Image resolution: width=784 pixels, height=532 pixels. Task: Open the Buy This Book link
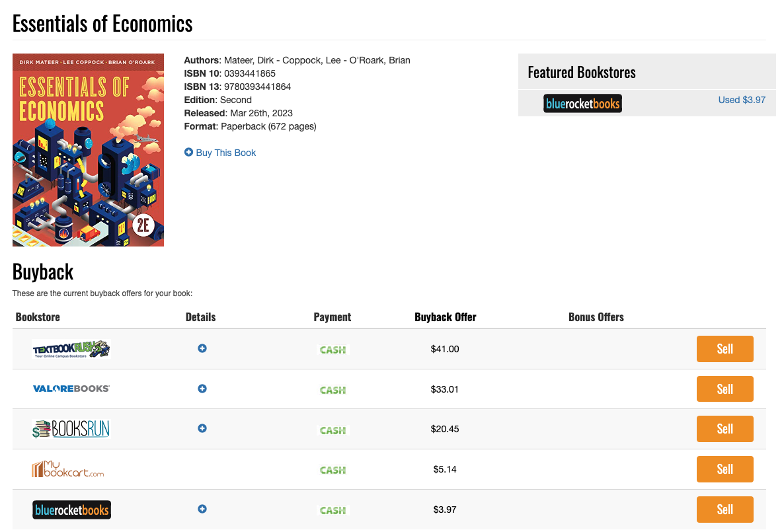[225, 152]
